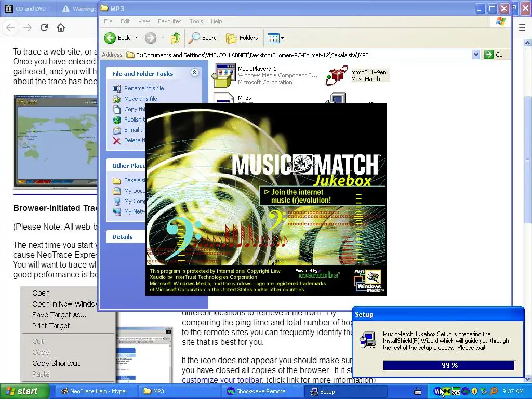
Task: Click the Setup dialog computer icon
Action: (x=368, y=340)
